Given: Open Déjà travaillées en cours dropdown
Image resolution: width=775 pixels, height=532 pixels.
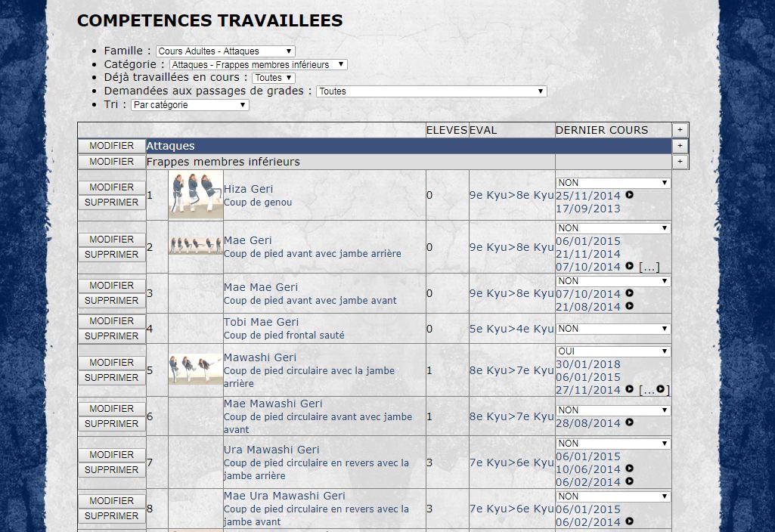Looking at the screenshot, I should (273, 78).
